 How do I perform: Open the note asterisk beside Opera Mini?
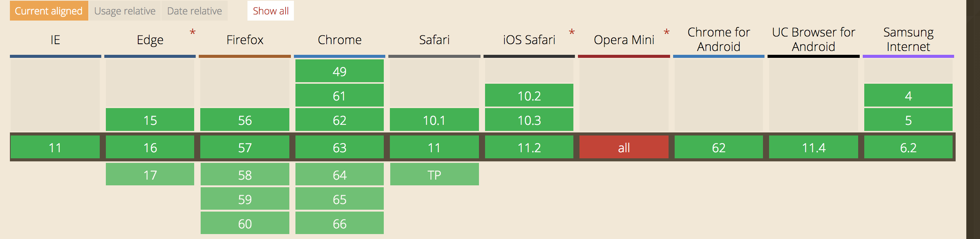(667, 33)
